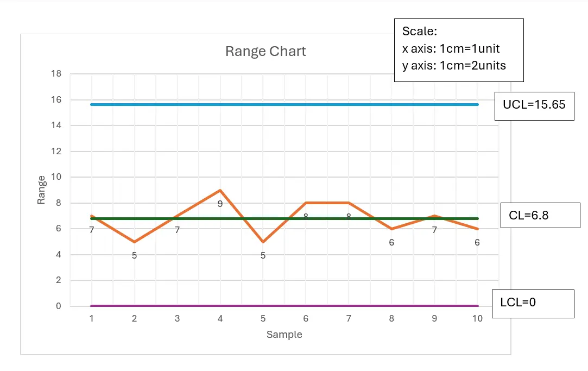Viewport: 588px width, 371px height.
Task: Select the Scale text box
Action: [458, 50]
